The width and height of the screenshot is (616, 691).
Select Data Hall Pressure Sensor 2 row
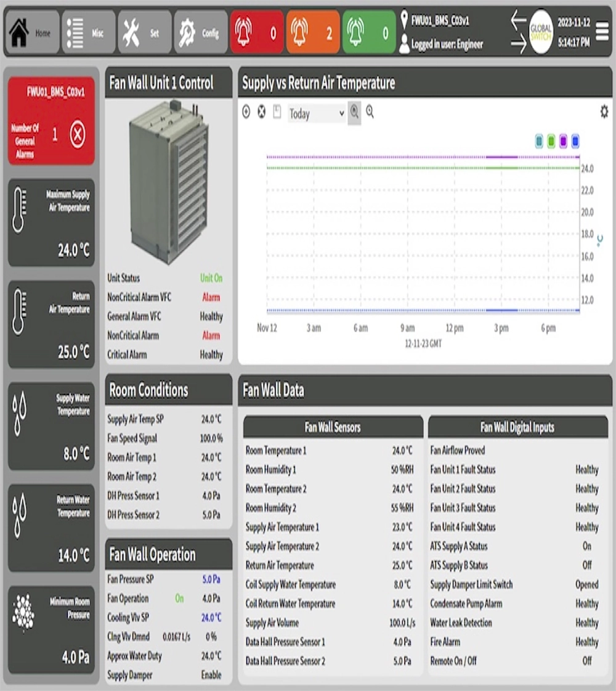coord(330,661)
